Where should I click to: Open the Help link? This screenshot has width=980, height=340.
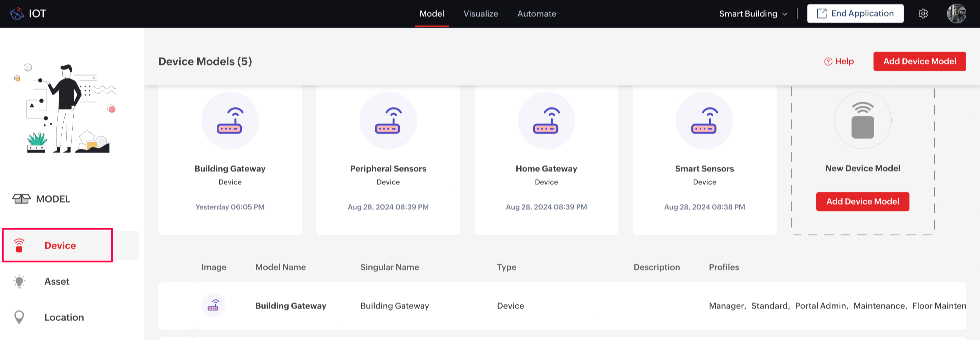839,62
